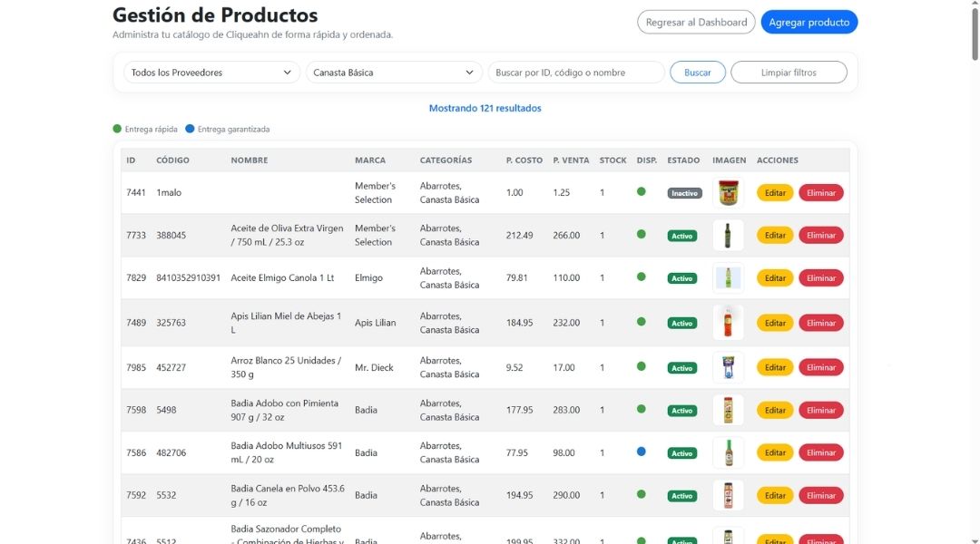Screen dimensions: 980x544
Task: Click the Buscar button
Action: (x=697, y=72)
